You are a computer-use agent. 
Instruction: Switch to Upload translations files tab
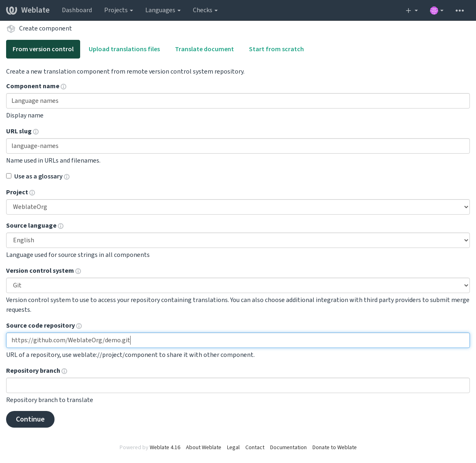pos(124,49)
